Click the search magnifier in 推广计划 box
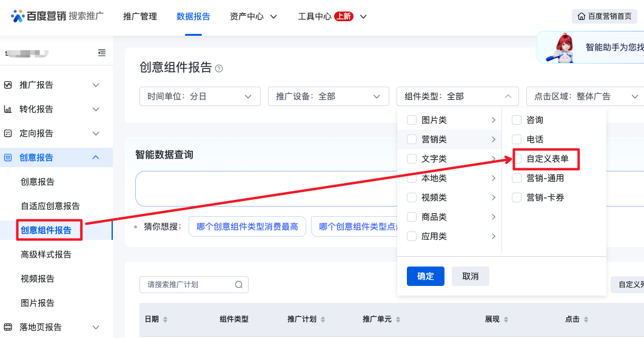The width and height of the screenshot is (644, 338). [239, 285]
